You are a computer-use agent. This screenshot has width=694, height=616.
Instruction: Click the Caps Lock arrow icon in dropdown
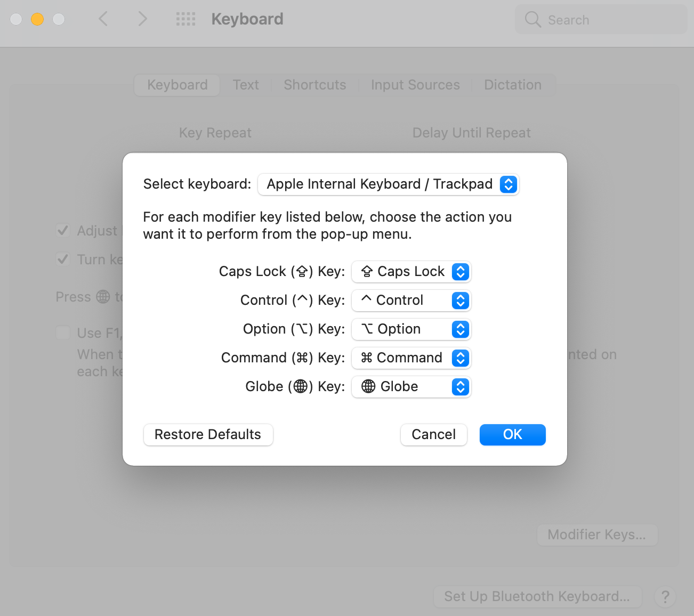pos(367,272)
